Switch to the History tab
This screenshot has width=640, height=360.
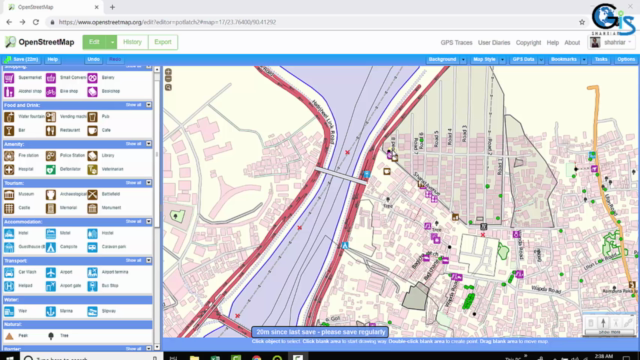click(132, 42)
